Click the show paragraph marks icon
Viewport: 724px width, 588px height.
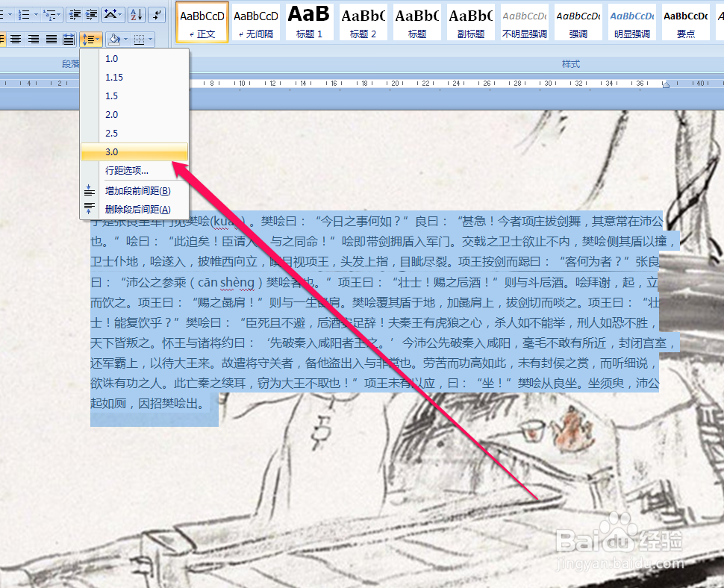[156, 15]
